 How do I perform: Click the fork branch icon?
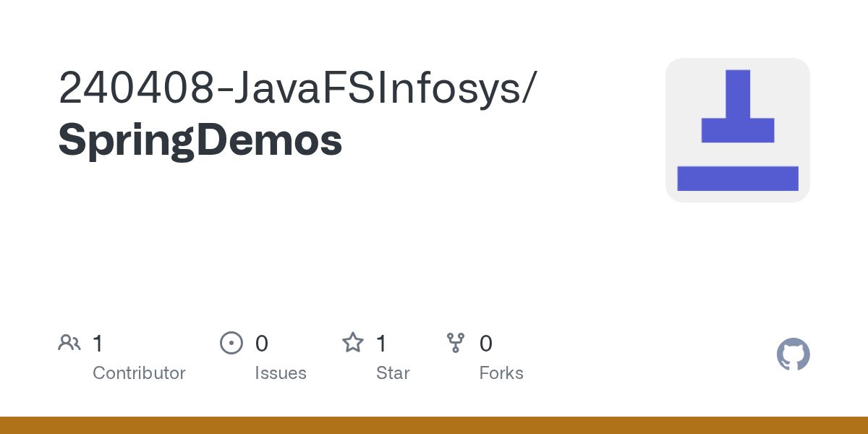[456, 342]
